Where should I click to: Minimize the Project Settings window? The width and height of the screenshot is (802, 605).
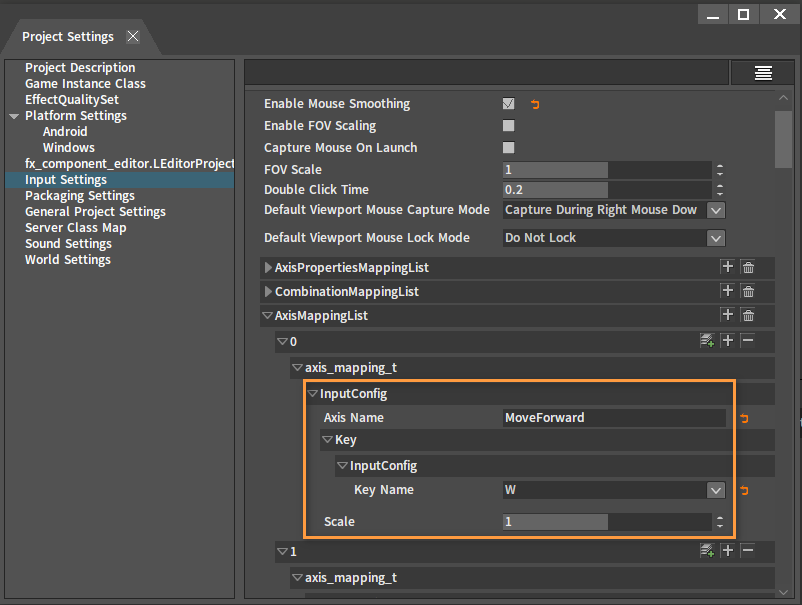pyautogui.click(x=713, y=14)
